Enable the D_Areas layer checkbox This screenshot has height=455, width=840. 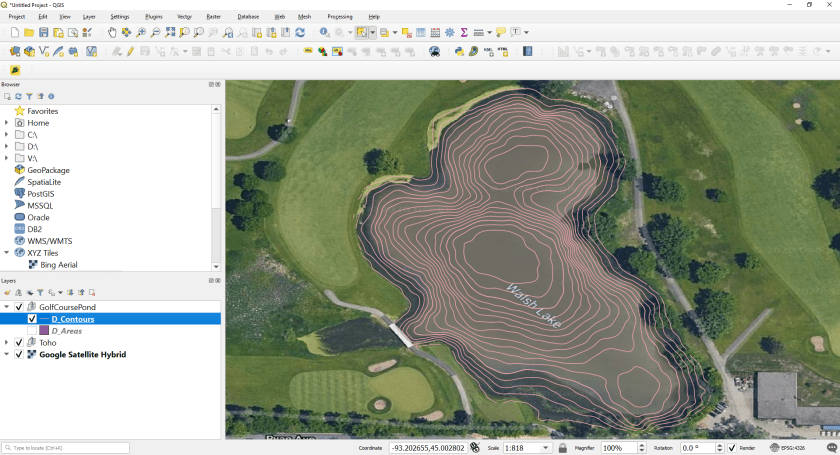[x=32, y=331]
